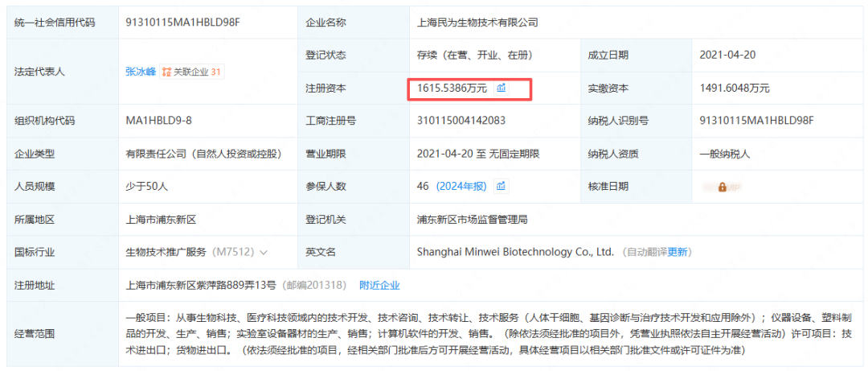The height and width of the screenshot is (371, 868).
Task: Open 附近企业 link
Action: click(x=379, y=286)
